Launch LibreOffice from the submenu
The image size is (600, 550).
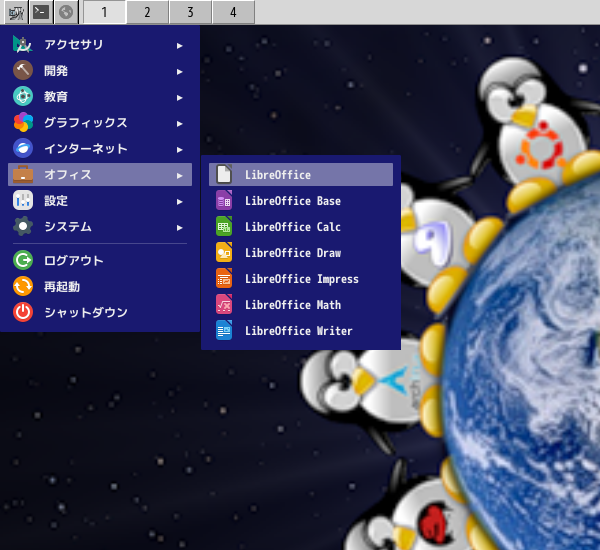click(x=301, y=175)
